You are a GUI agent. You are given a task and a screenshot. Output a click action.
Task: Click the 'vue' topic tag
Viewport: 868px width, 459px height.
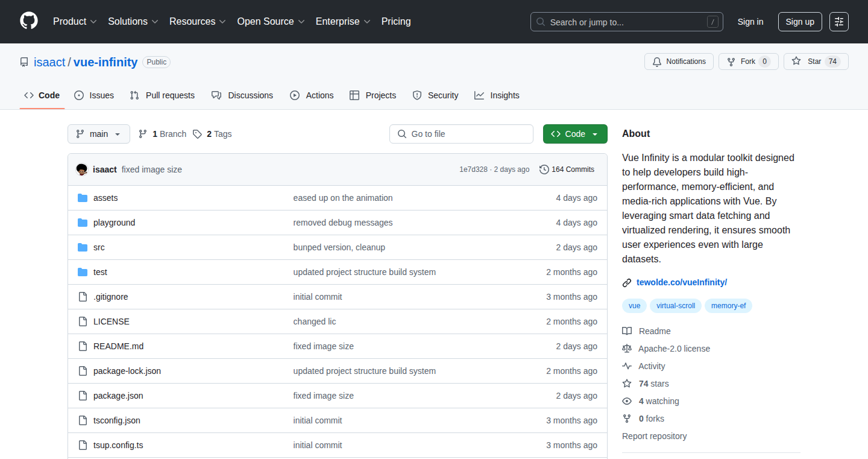[x=634, y=306]
